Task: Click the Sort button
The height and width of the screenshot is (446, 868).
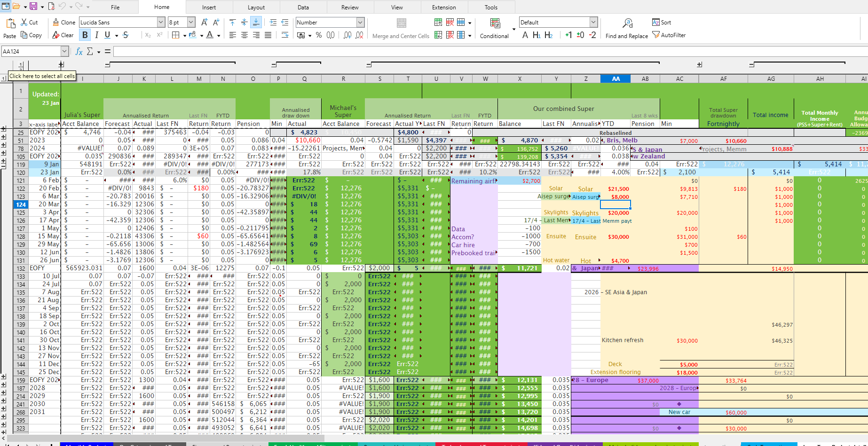Action: tap(662, 22)
